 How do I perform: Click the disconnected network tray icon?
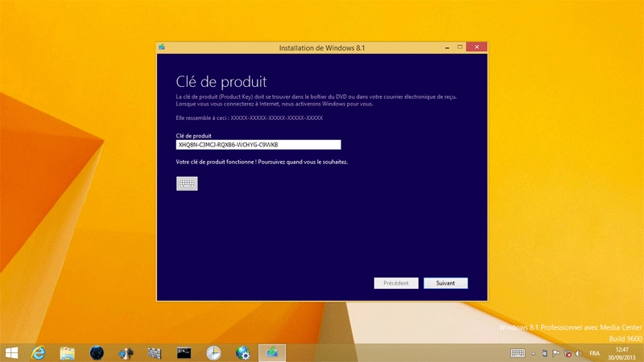[568, 353]
